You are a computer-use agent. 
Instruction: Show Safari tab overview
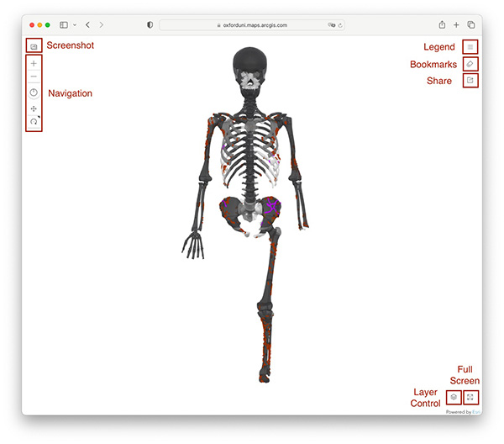click(471, 24)
